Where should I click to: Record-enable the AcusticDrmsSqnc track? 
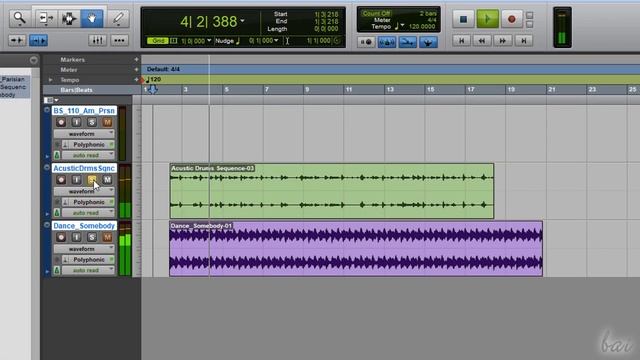pos(61,180)
